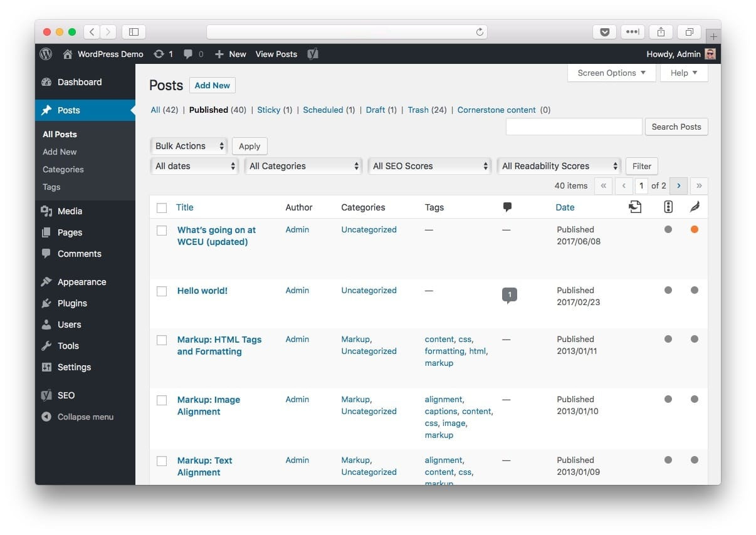Click the Safari address bar
The image size is (756, 535).
pyautogui.click(x=347, y=32)
